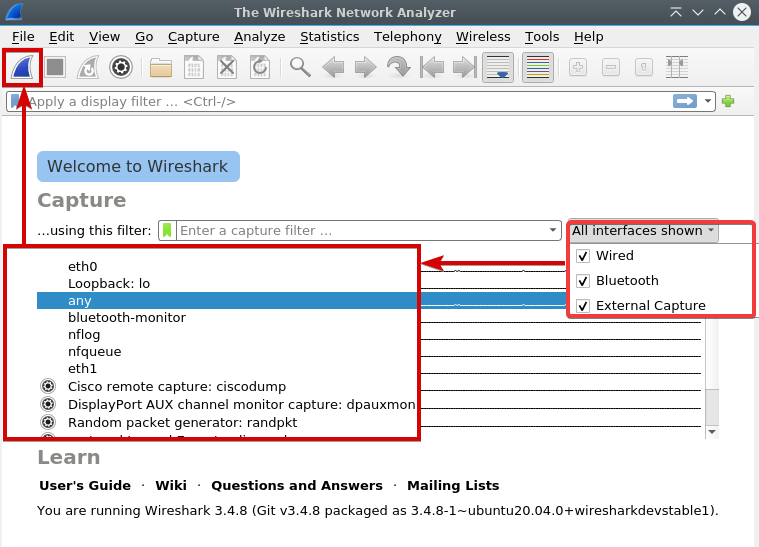Open settings for Cisco remote capture
This screenshot has height=547, width=759.
(48, 386)
